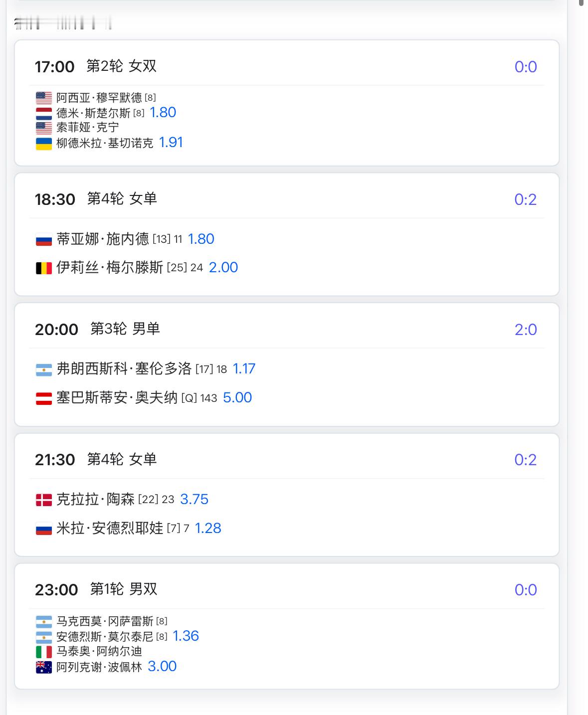The width and height of the screenshot is (588, 715).
Task: Click the Ukrainian flag beside 柳德米拉·基切诺克
Action: (44, 144)
